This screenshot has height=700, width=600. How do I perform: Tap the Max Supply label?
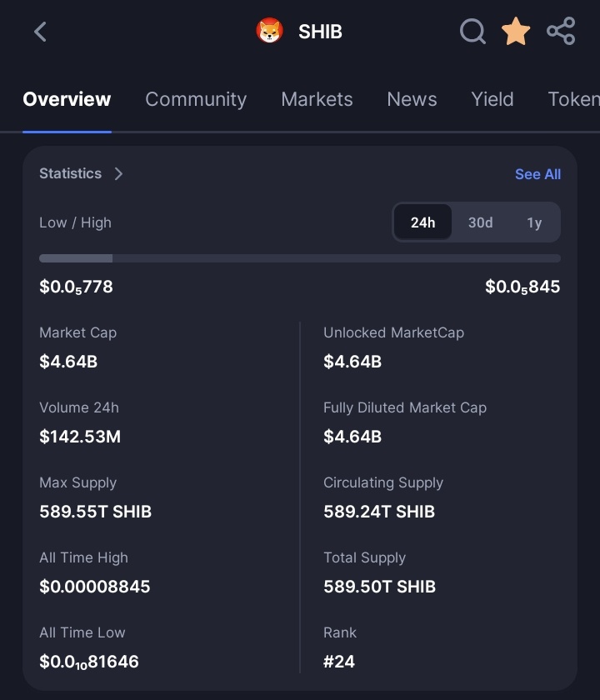pos(78,482)
